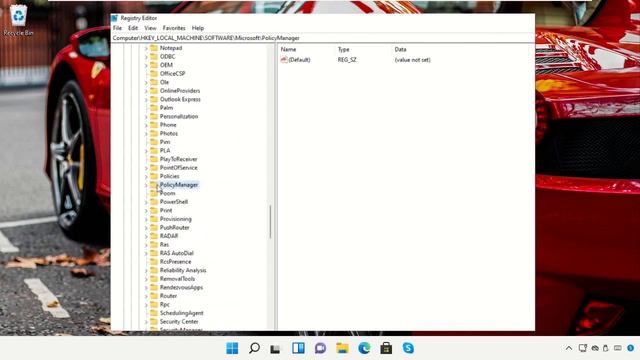
Task: Expand the Router key chevron
Action: 146,296
